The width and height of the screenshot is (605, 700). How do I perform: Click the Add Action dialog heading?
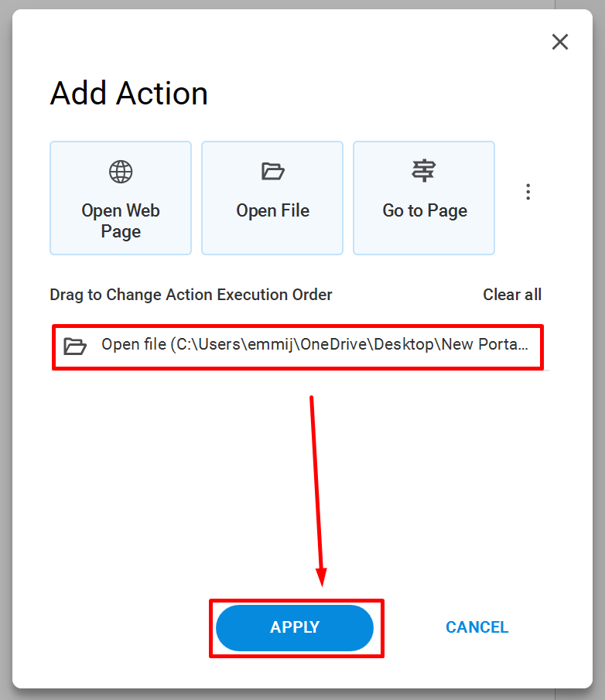(x=129, y=94)
